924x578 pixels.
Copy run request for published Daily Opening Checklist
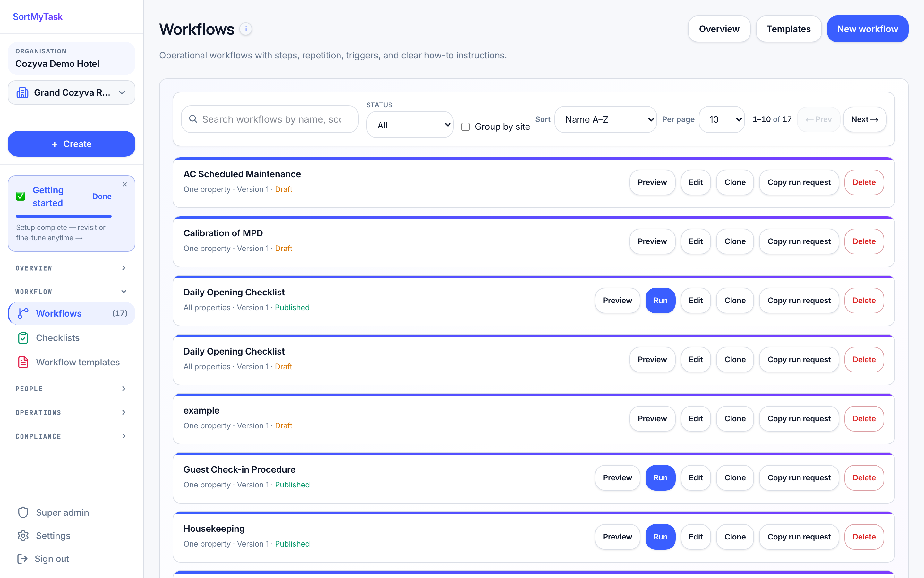point(799,301)
